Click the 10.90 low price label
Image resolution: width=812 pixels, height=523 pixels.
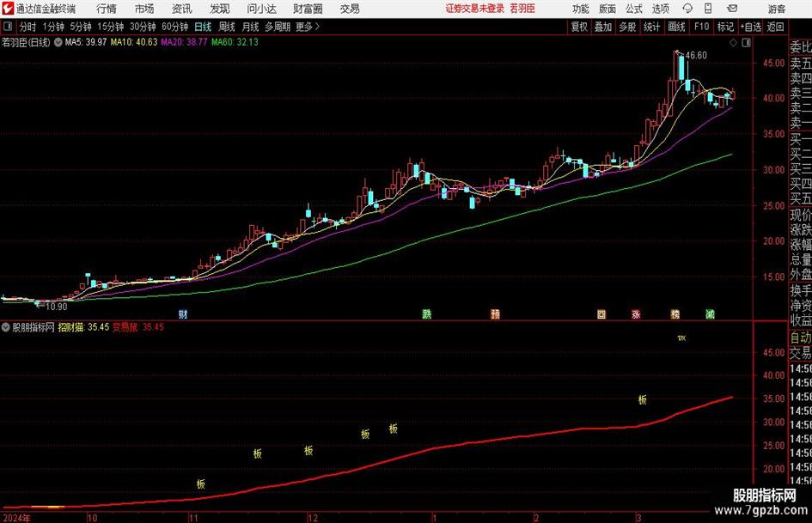click(57, 307)
